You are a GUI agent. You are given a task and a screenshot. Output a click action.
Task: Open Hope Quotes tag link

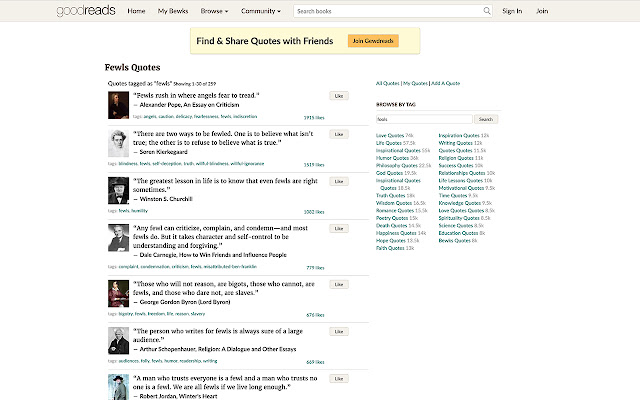[x=391, y=240]
